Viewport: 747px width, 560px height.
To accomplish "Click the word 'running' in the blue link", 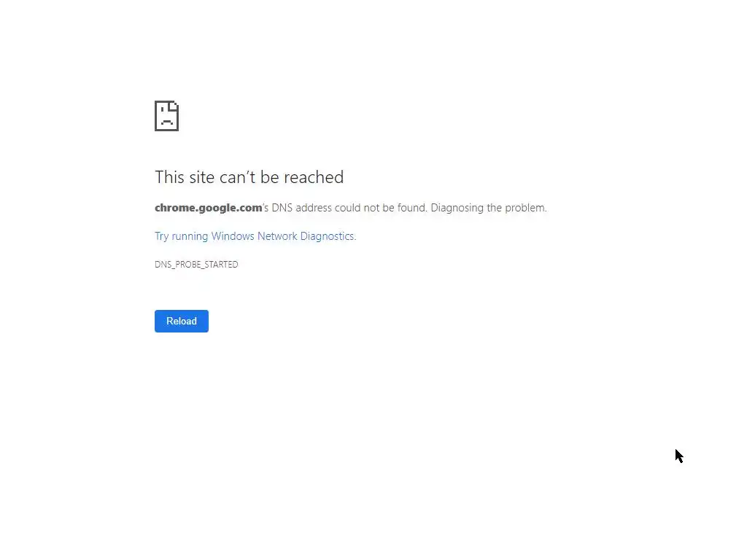I will coord(190,237).
